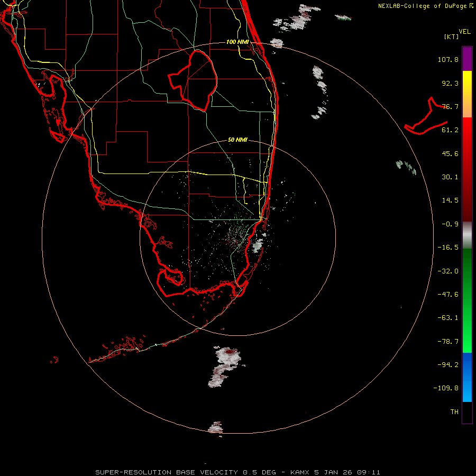
Task: Click the radar echo on the bottom of the 100 NMI ring
Action: click(x=216, y=428)
